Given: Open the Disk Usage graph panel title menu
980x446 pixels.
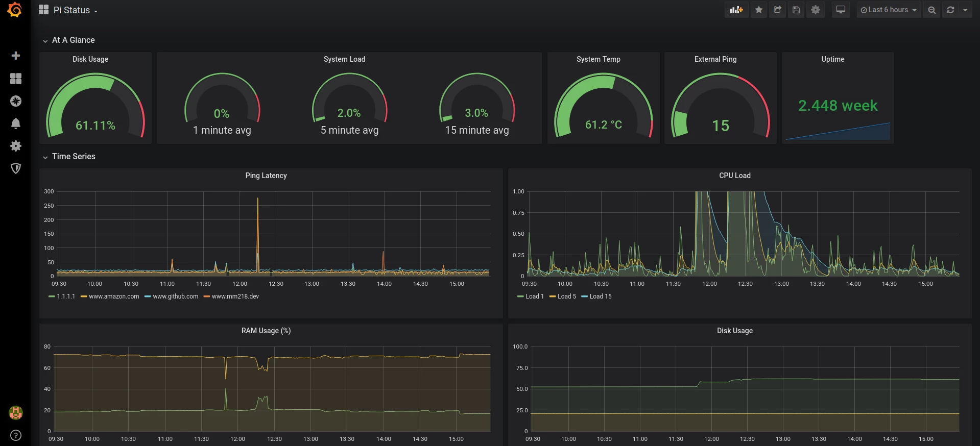Looking at the screenshot, I should point(735,331).
